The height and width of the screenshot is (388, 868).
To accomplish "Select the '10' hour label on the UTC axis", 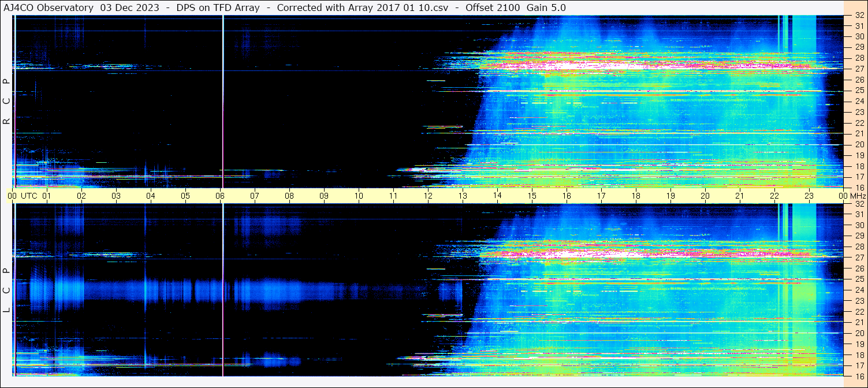I will [359, 196].
